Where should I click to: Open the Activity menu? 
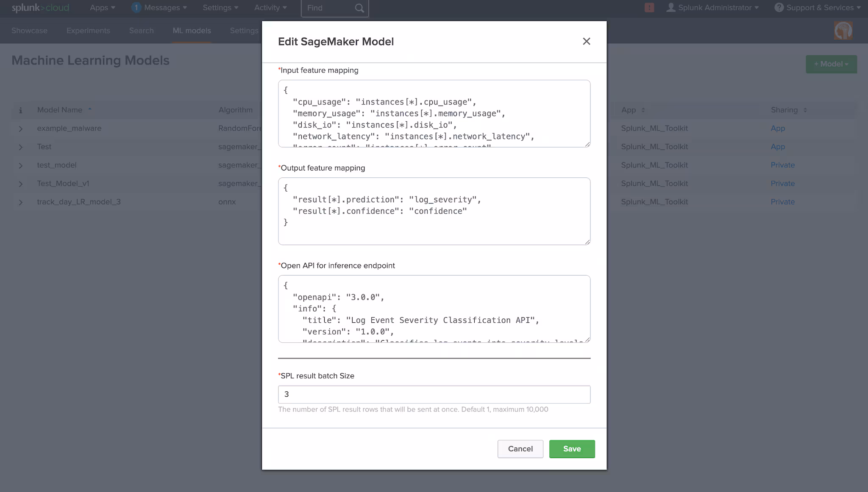[x=270, y=8]
